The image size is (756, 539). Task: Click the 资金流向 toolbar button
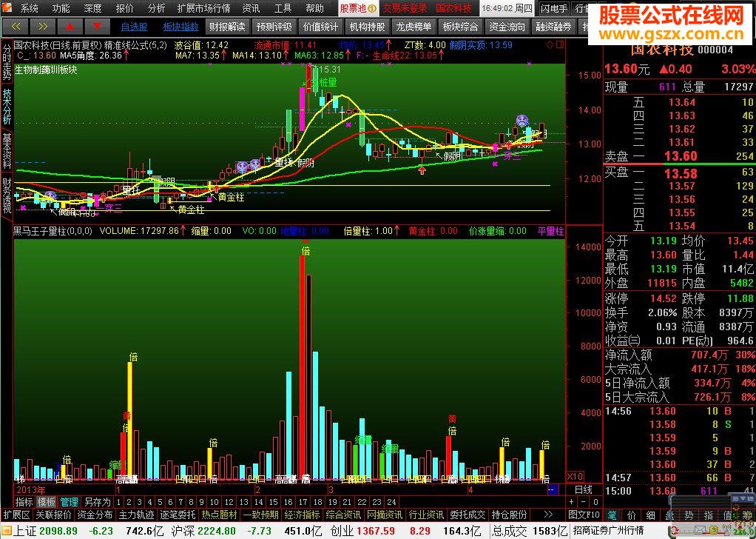tap(507, 27)
